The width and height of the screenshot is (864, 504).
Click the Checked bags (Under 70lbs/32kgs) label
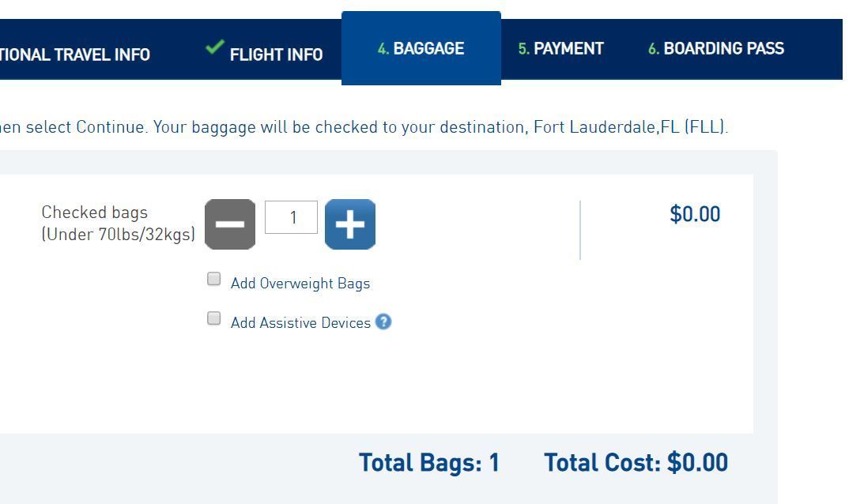tap(119, 224)
